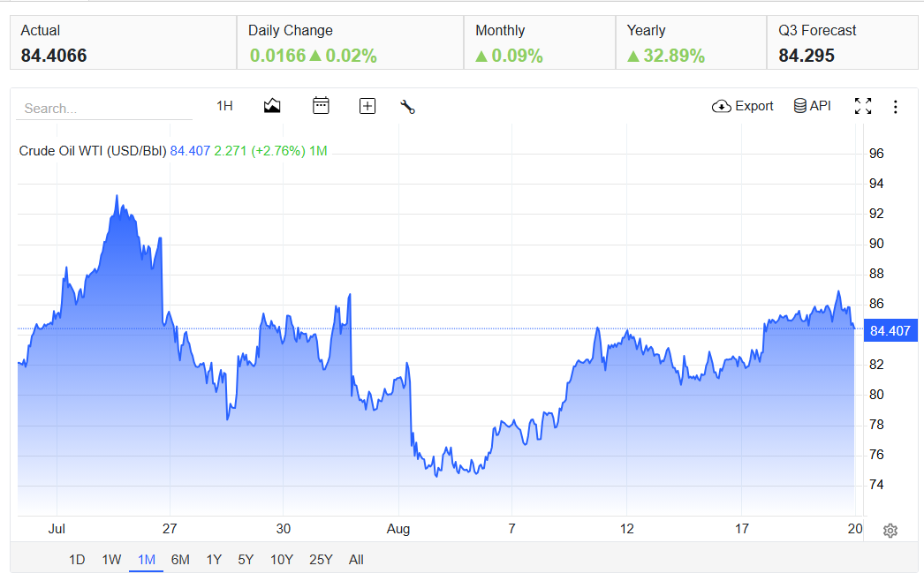Open the calendar date range picker
Screen dimensions: 924x581
321,106
